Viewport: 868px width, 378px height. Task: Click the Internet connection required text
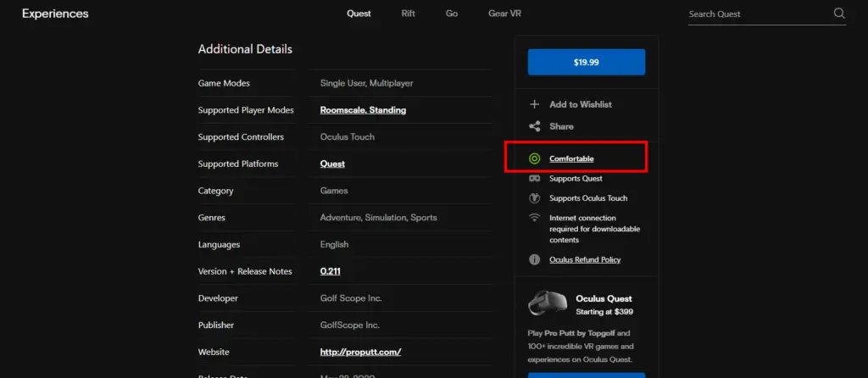[x=594, y=229]
